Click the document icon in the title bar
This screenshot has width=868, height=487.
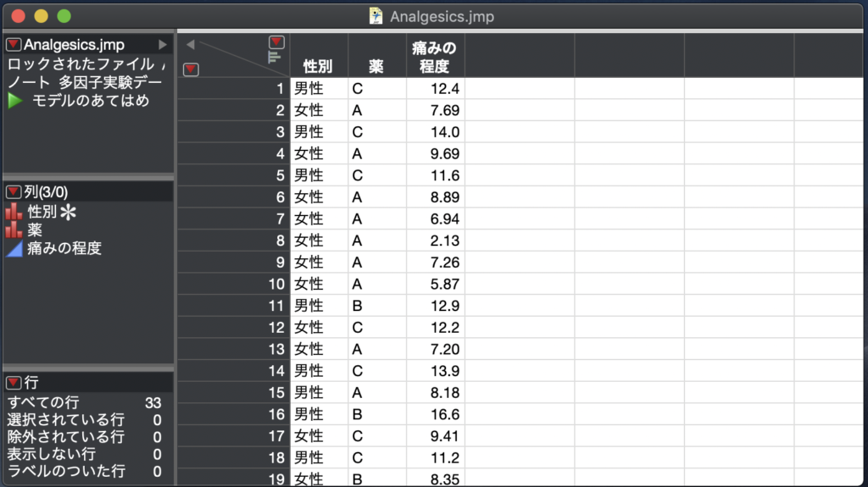click(376, 16)
